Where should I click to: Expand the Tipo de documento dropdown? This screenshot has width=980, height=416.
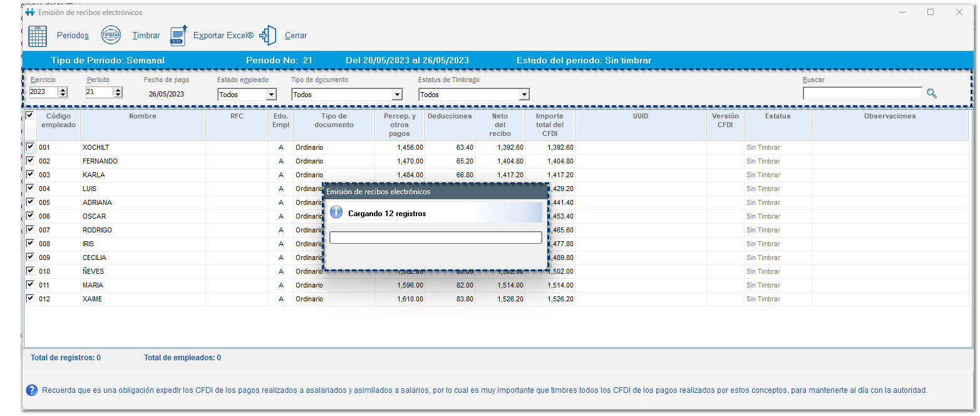tap(396, 93)
